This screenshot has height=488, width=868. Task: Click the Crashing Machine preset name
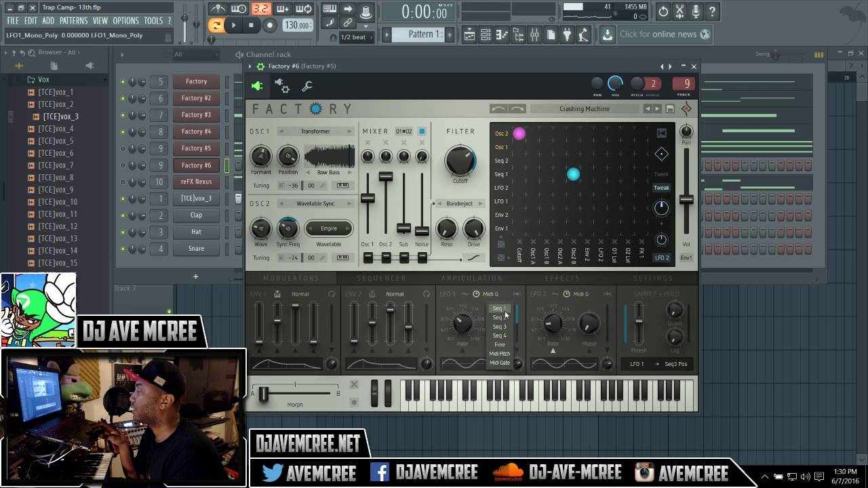pyautogui.click(x=585, y=108)
